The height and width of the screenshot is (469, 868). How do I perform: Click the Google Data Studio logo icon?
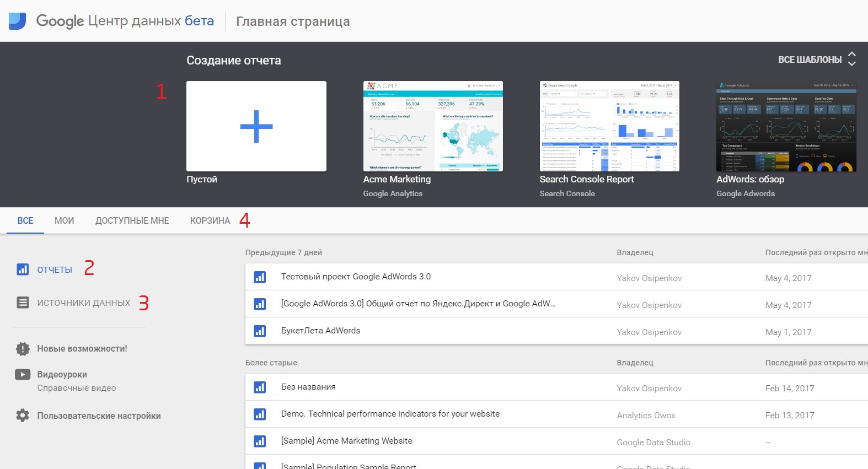[17, 21]
